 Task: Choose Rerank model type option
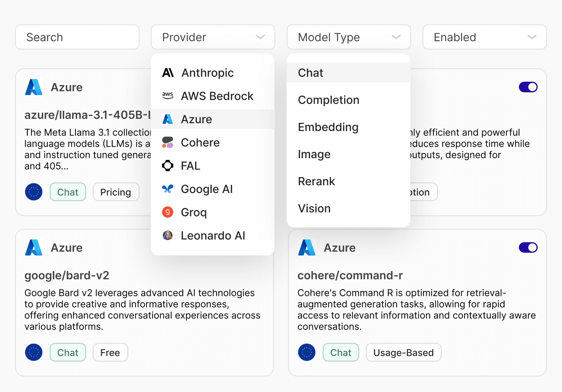[x=316, y=181]
